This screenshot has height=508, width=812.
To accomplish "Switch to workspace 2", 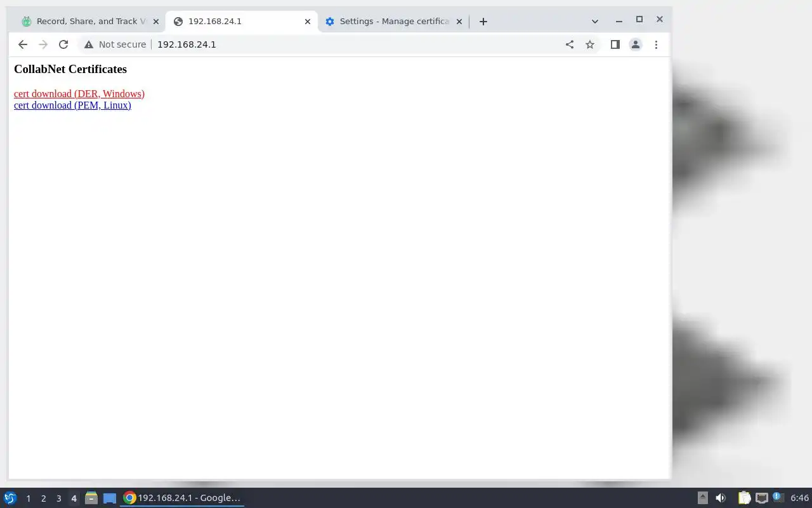I will tap(43, 498).
